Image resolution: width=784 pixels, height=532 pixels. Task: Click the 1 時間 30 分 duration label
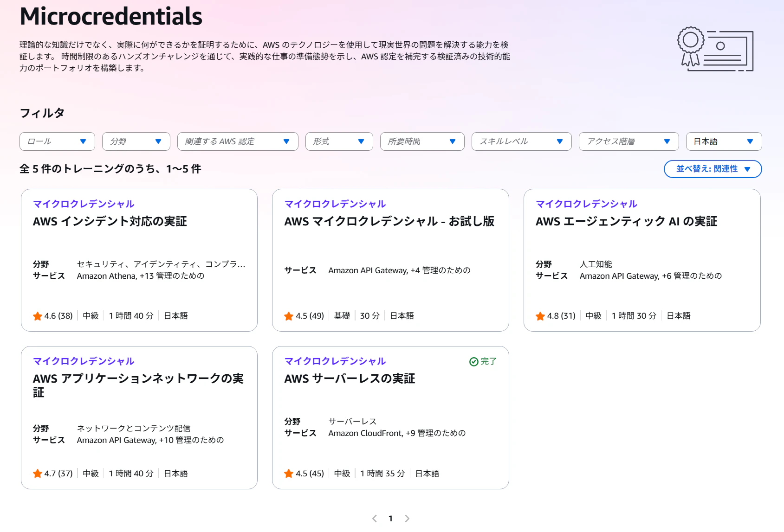coord(634,316)
